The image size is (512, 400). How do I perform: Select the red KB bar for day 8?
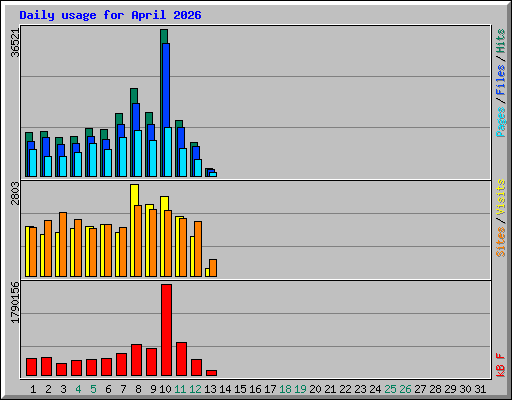137,360
